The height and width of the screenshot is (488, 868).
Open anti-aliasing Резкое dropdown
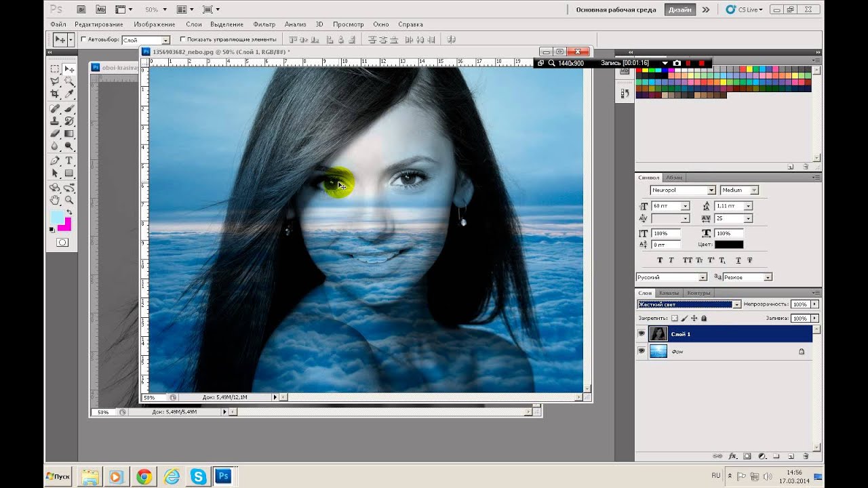[x=747, y=277]
